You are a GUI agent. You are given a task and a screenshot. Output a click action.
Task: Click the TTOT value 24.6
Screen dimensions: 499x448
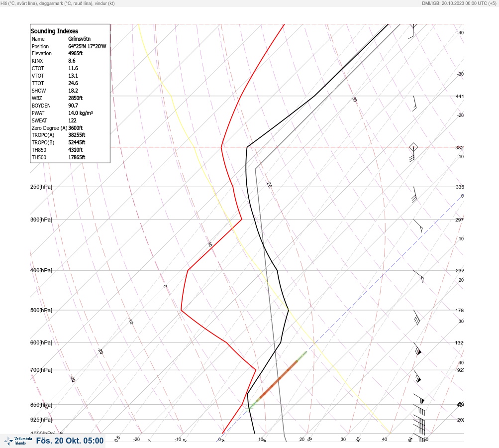click(73, 83)
